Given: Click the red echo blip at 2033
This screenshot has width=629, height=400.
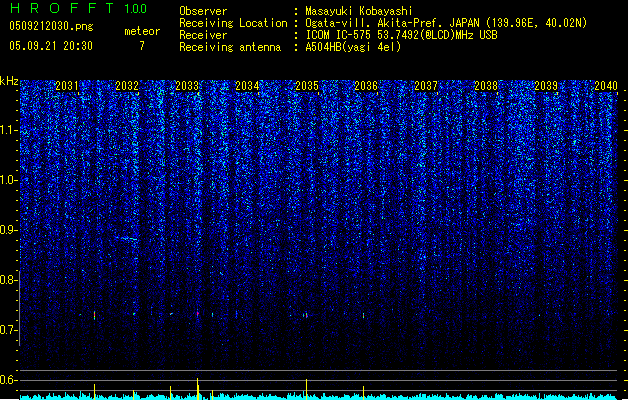Looking at the screenshot, I should pos(198,313).
